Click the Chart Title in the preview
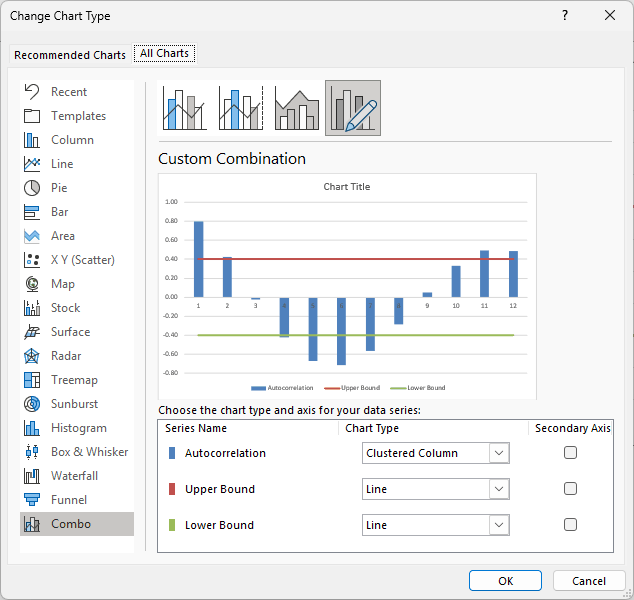This screenshot has height=600, width=634. (x=347, y=187)
